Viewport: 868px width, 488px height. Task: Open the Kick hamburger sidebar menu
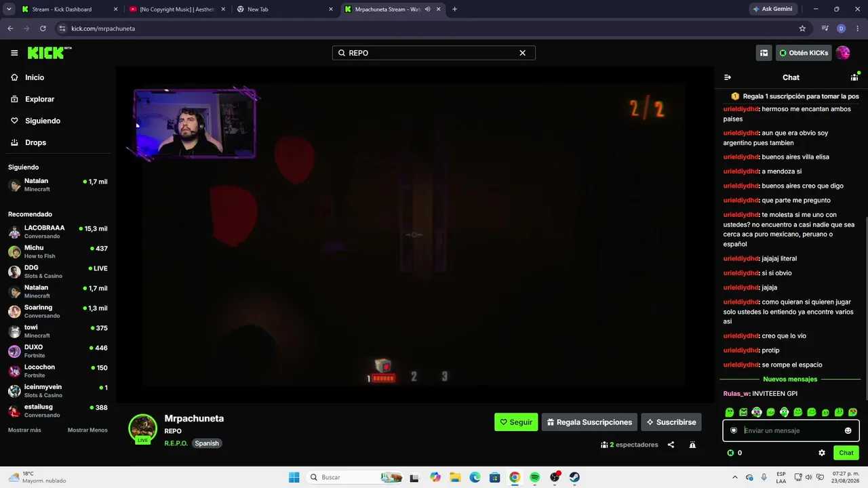point(14,53)
